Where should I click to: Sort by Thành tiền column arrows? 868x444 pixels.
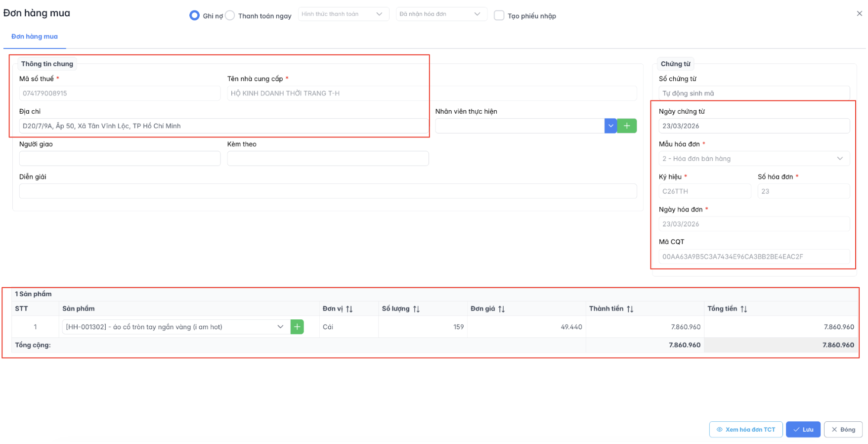(630, 309)
